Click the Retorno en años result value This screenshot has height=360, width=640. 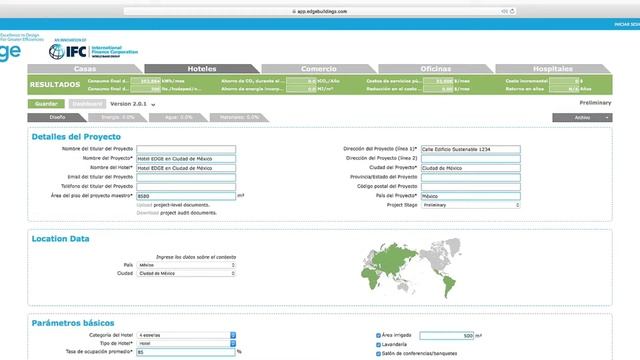564,89
